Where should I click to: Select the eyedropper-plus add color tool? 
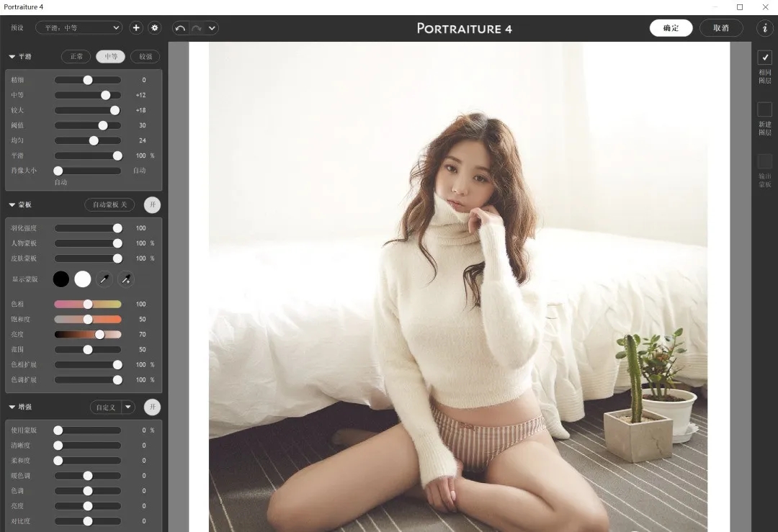125,279
